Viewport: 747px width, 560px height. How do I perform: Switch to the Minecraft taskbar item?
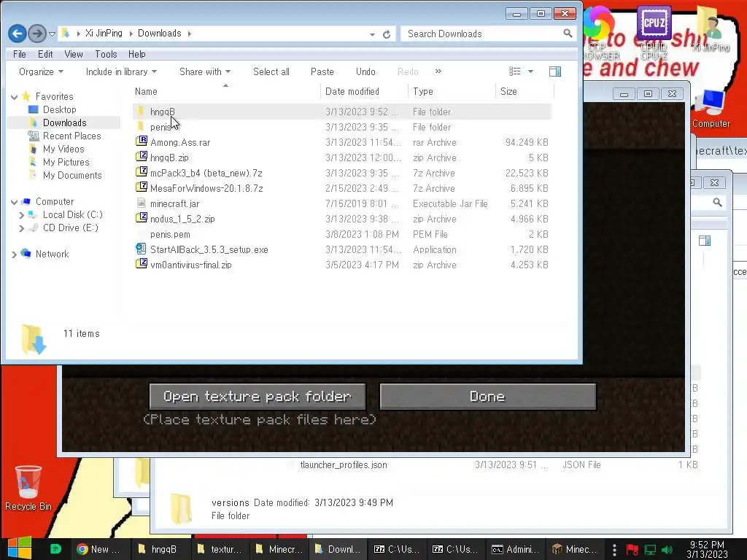(575, 549)
